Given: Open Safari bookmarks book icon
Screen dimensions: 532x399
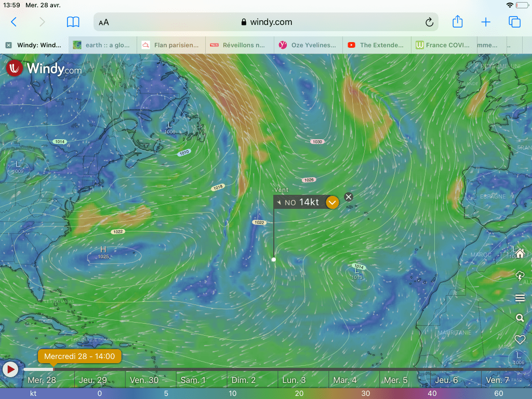Looking at the screenshot, I should coord(73,22).
